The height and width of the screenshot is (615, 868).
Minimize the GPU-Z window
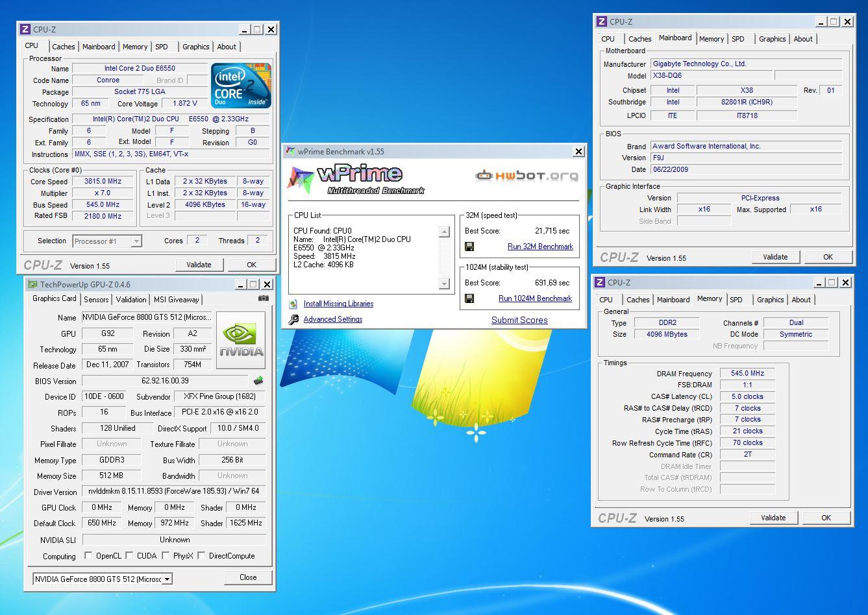point(240,284)
